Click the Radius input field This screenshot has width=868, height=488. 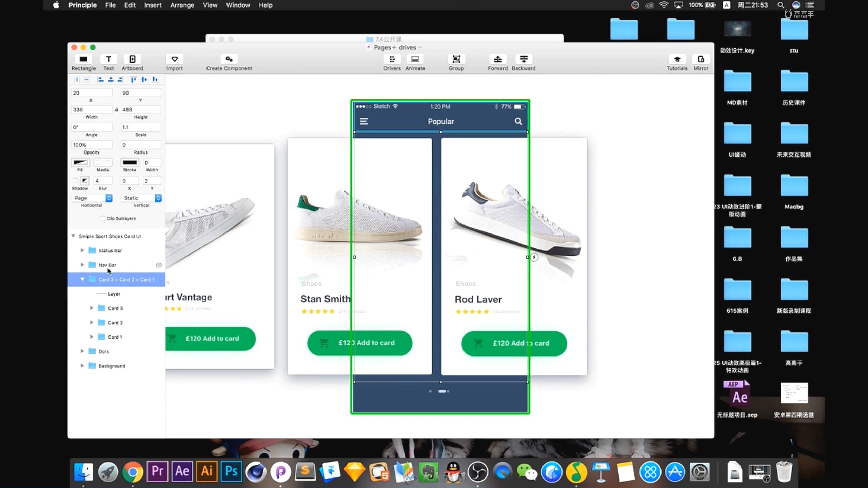pyautogui.click(x=141, y=145)
